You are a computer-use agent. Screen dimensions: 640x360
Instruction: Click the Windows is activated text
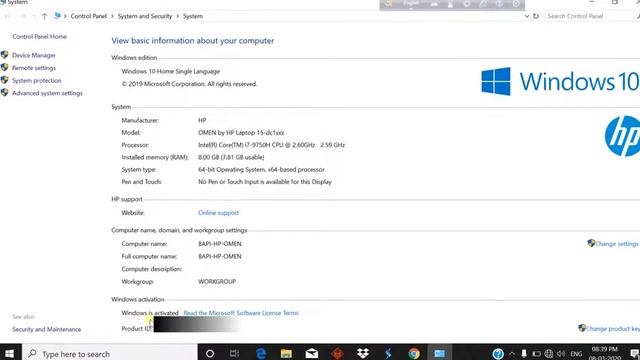[150, 313]
